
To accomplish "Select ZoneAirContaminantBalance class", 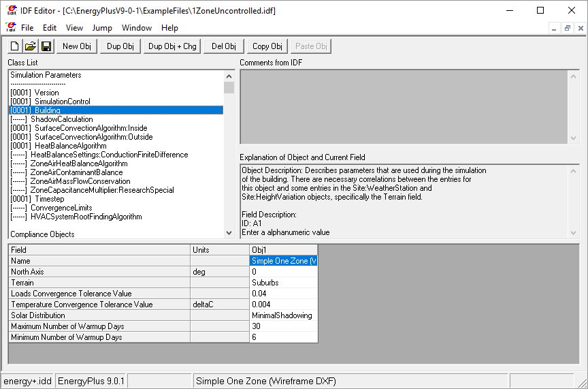I will click(116, 172).
